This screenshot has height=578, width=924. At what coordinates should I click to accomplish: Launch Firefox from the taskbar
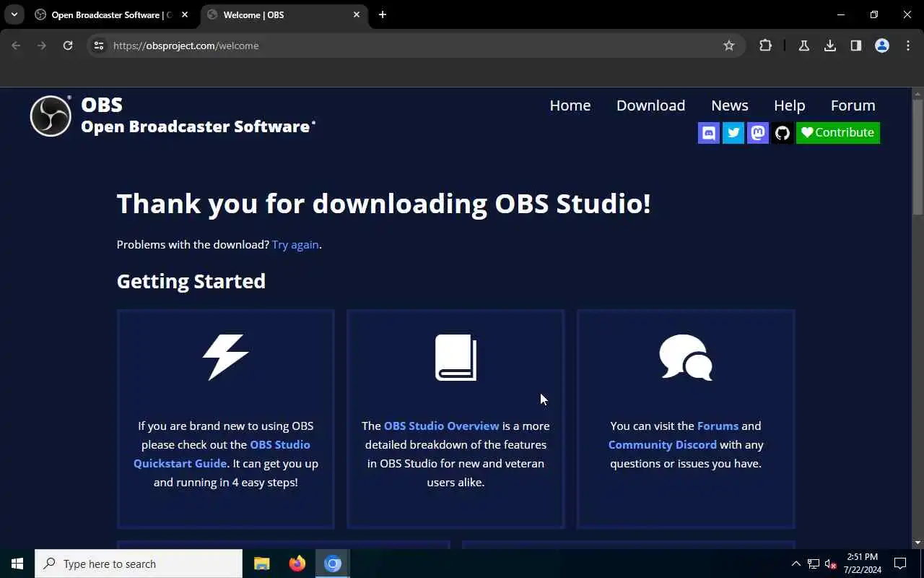tap(297, 564)
